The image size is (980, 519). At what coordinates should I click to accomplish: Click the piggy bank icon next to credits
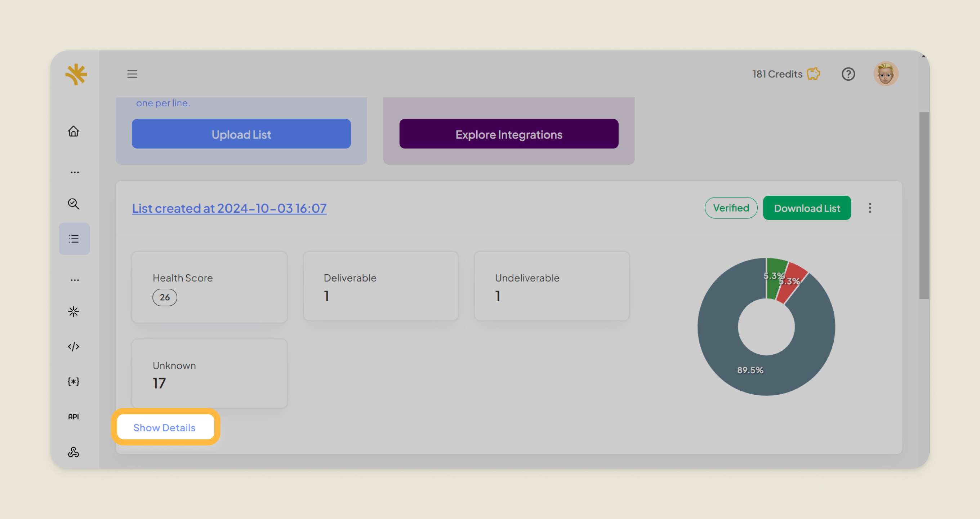814,74
